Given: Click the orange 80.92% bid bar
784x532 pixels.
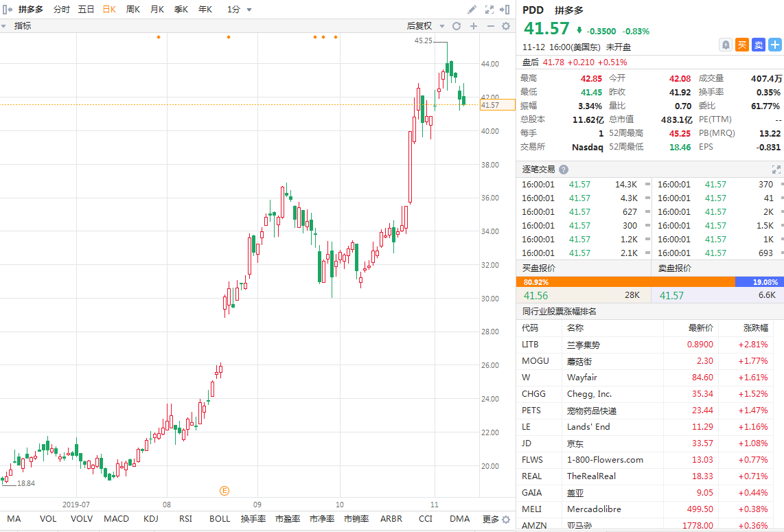Looking at the screenshot, I should (625, 282).
